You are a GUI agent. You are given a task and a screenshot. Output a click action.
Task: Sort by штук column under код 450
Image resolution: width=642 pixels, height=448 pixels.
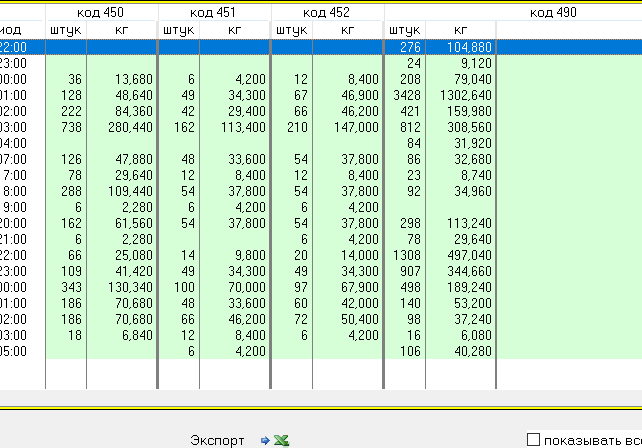pyautogui.click(x=66, y=30)
